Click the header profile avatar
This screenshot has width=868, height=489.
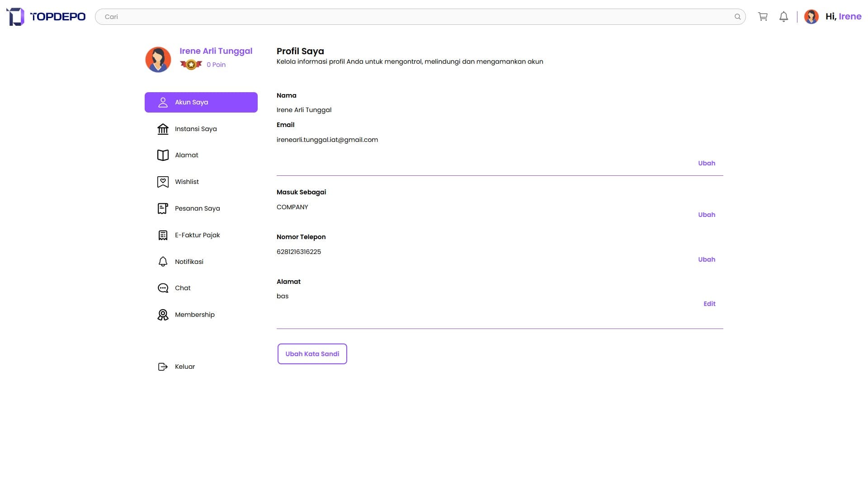[x=811, y=17]
